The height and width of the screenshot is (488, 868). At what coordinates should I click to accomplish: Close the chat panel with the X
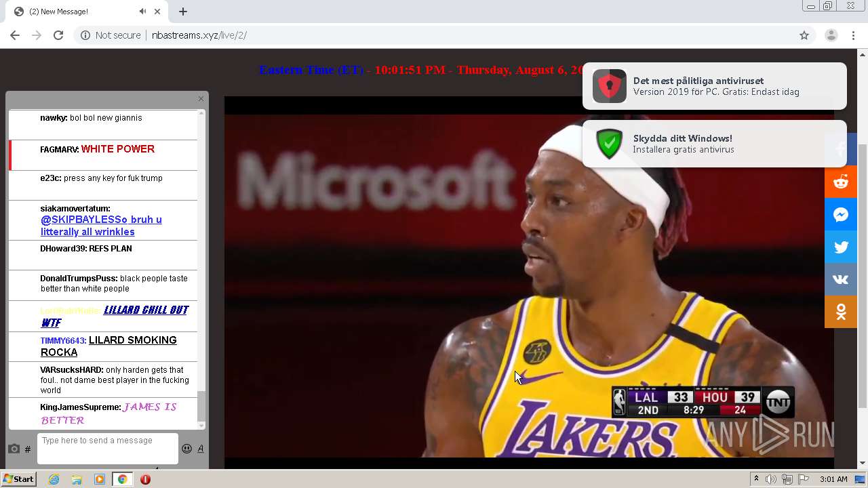[x=201, y=99]
